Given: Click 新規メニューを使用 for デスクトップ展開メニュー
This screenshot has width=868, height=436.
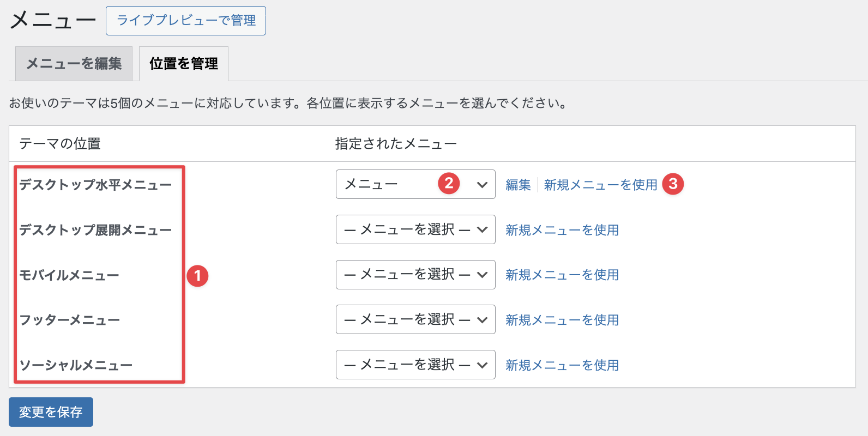Looking at the screenshot, I should pos(562,230).
